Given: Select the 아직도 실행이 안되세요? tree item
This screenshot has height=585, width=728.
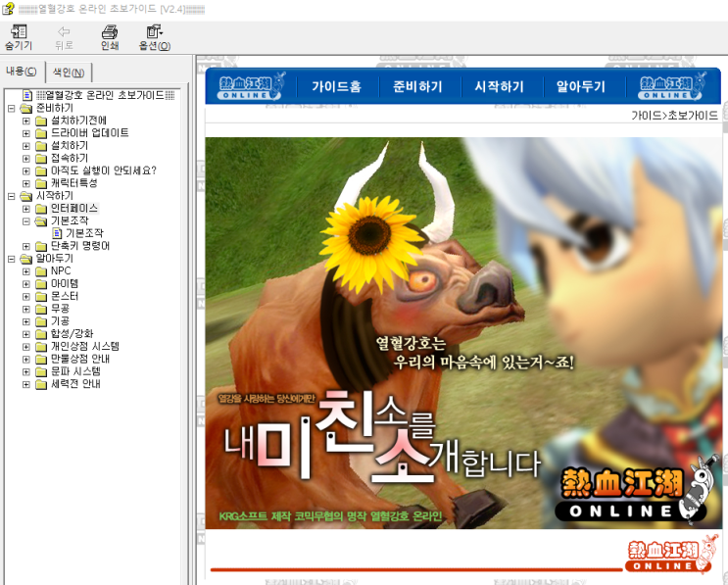Looking at the screenshot, I should [x=104, y=171].
